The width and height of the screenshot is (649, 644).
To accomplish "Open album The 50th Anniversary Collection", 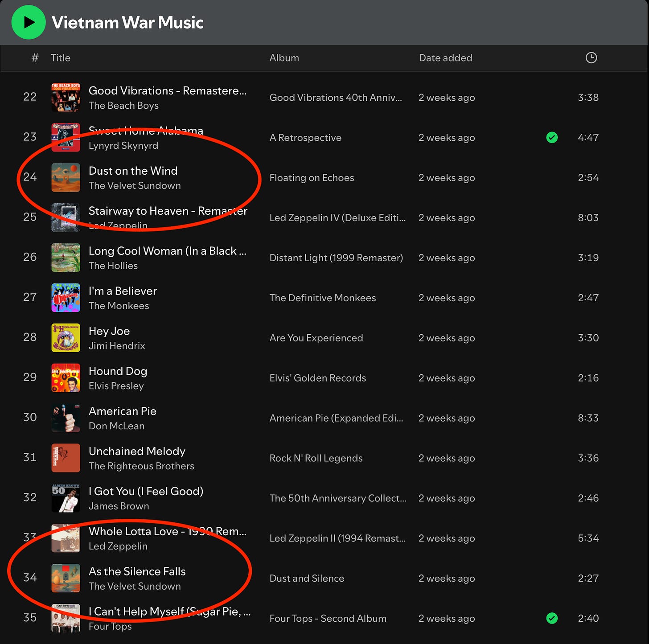I will pos(338,499).
